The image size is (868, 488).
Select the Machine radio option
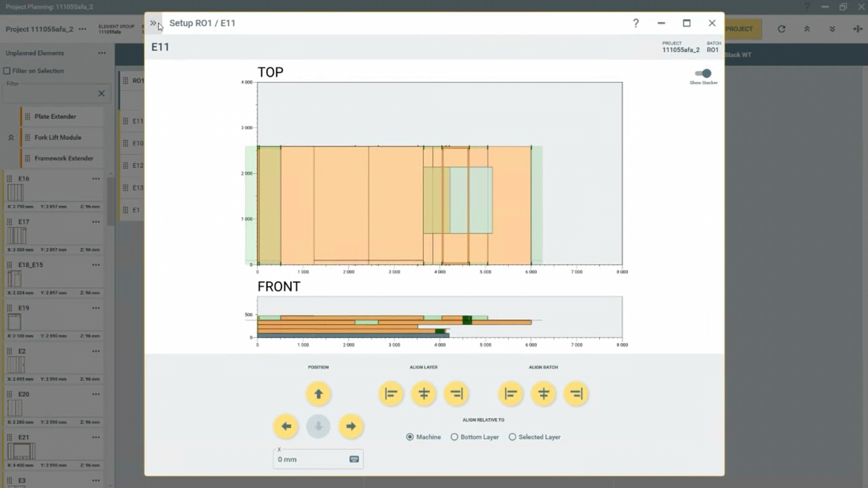(410, 437)
